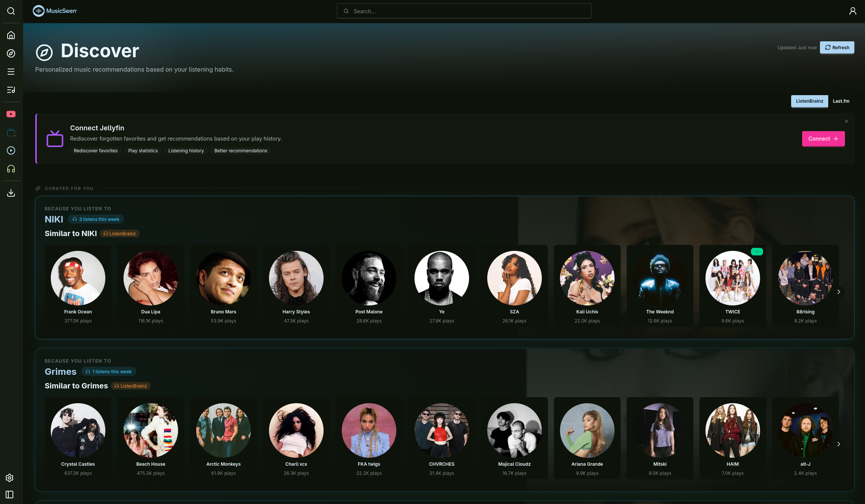Screen dimensions: 865x504
Task: Click the 1 listens this week badge
Action: click(x=109, y=372)
